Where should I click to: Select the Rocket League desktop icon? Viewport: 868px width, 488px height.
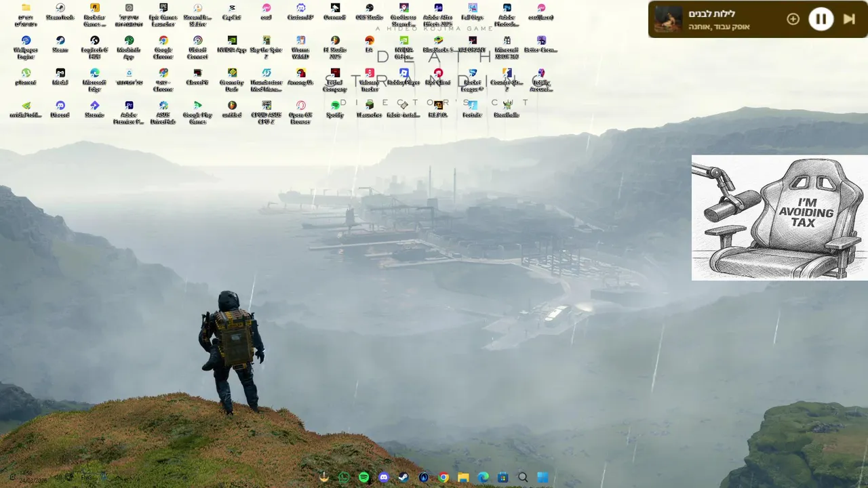coord(473,80)
